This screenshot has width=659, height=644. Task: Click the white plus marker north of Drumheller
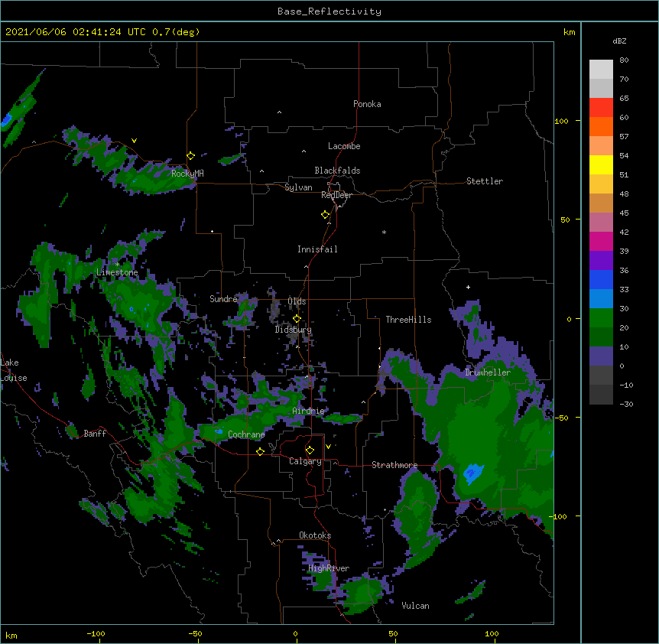(468, 287)
